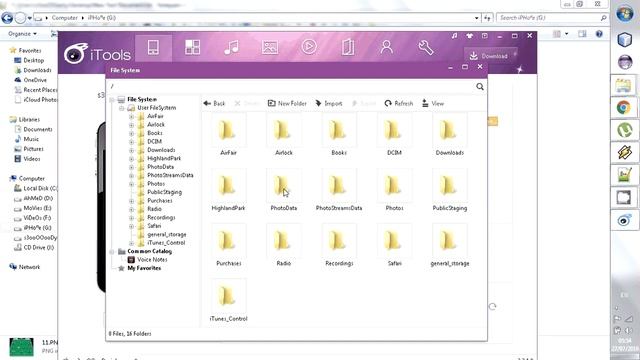Collapse the File System root tree node

pyautogui.click(x=111, y=100)
